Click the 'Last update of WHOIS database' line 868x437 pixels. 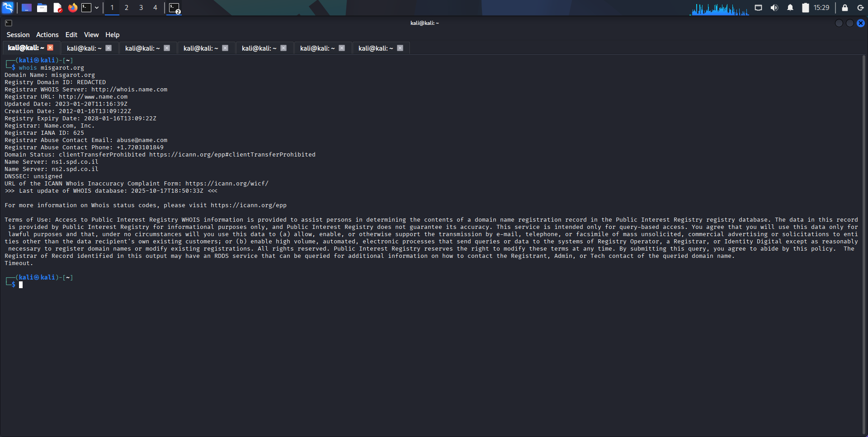click(x=111, y=191)
